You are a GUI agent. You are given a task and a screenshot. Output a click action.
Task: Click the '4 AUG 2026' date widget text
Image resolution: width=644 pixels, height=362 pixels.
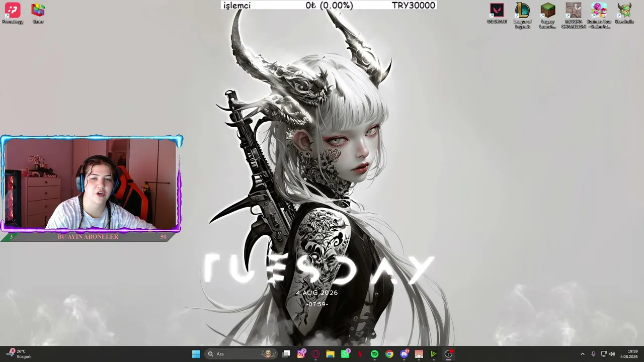(x=316, y=293)
